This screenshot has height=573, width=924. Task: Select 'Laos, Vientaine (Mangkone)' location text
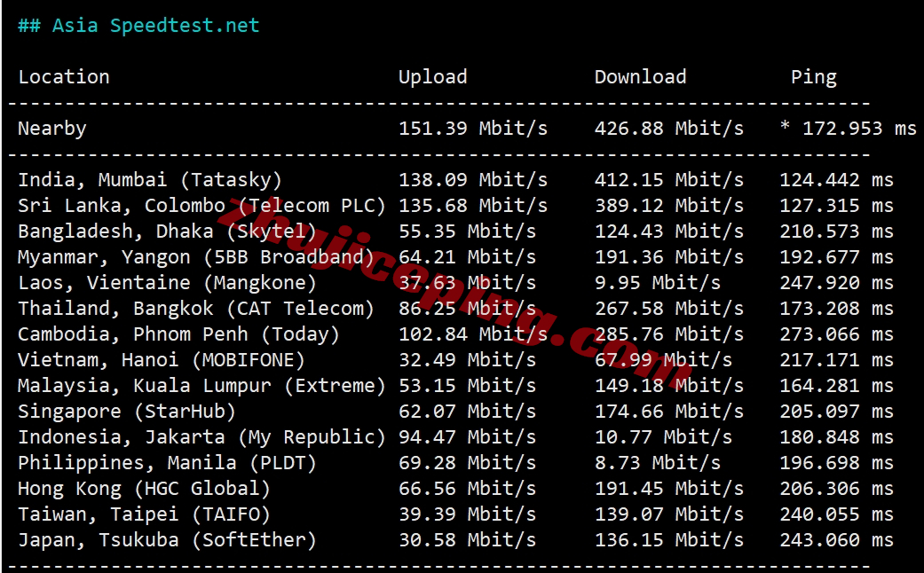click(x=167, y=283)
